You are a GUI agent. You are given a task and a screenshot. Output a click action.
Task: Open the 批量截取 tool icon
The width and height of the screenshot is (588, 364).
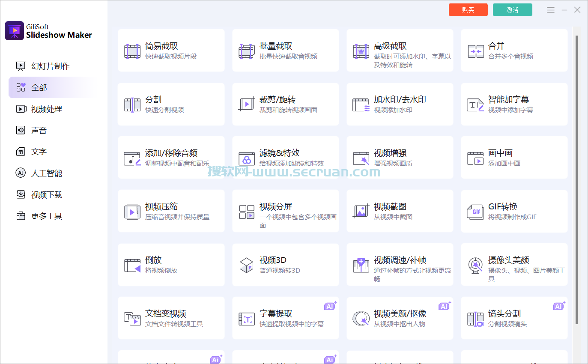point(246,51)
